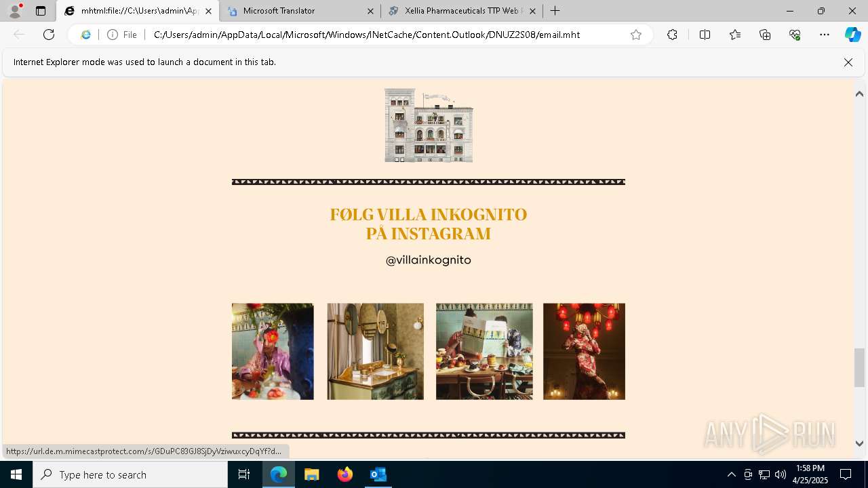Open network status tray icon
The height and width of the screenshot is (488, 868).
(x=764, y=474)
